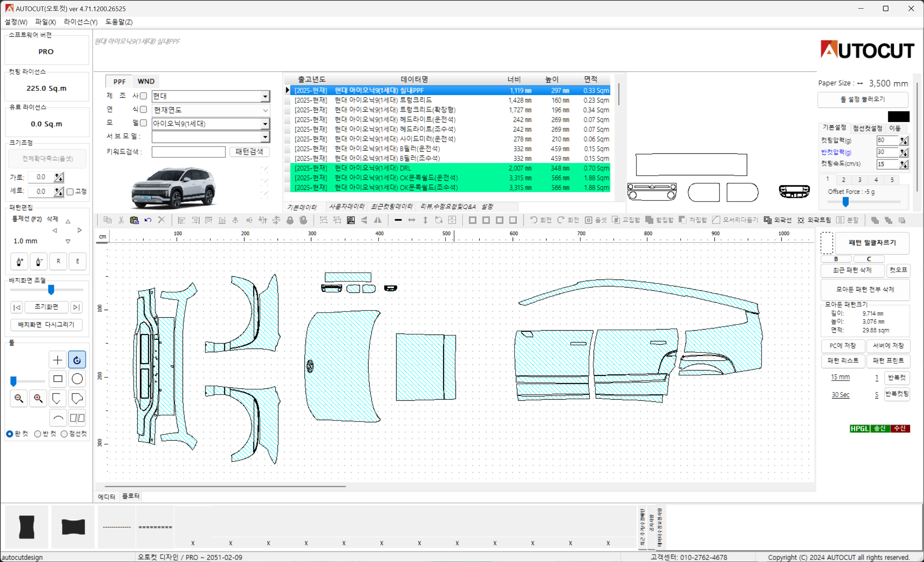Click the horizontal double-arrow stretch icon

point(412,220)
